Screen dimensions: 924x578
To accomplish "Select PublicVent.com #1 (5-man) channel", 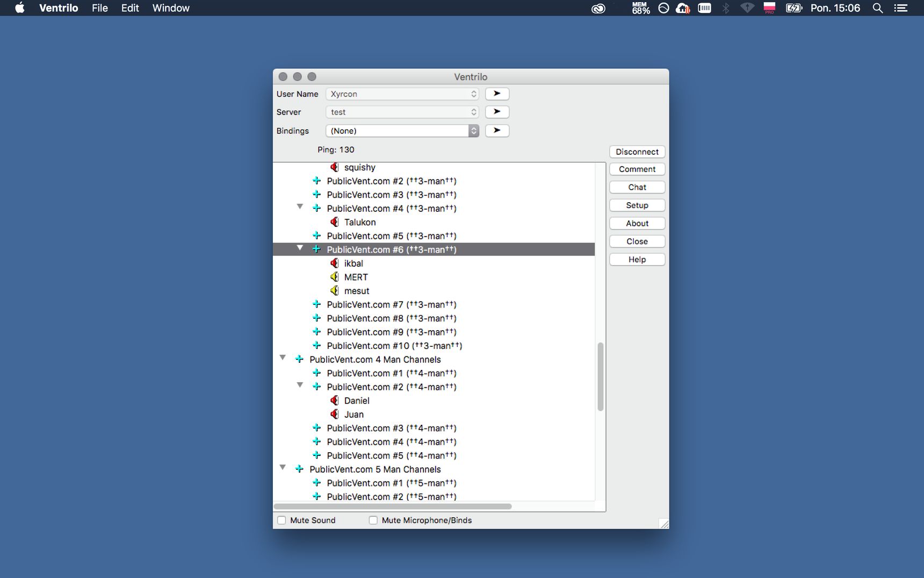I will point(392,483).
